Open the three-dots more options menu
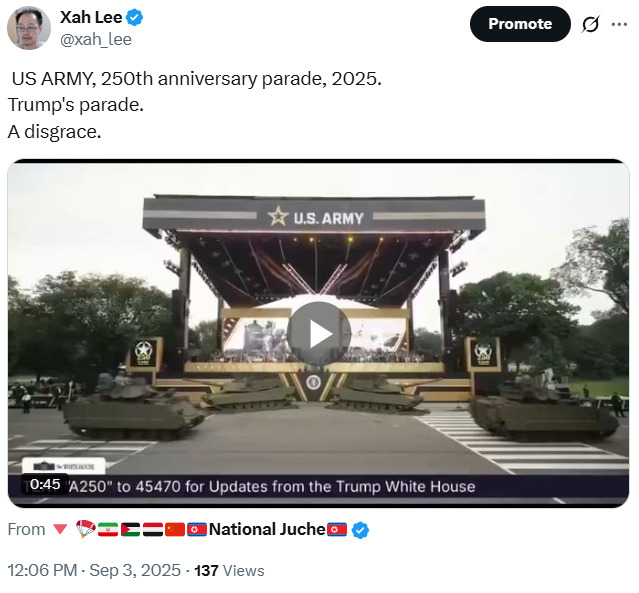Viewport: 639px width, 593px height. click(x=619, y=24)
